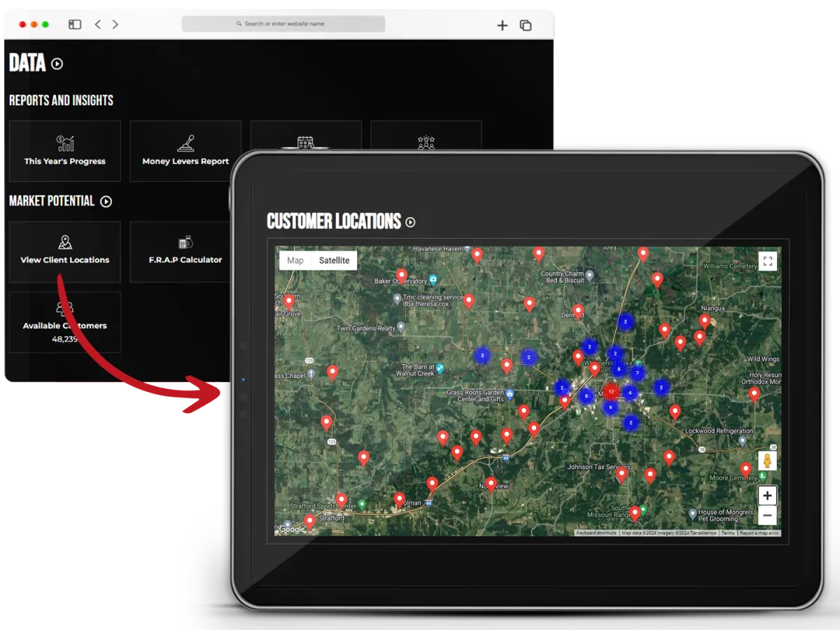Screen dimensions: 840x630
Task: Open Keyboard shortcuts on the map
Action: [x=596, y=533]
